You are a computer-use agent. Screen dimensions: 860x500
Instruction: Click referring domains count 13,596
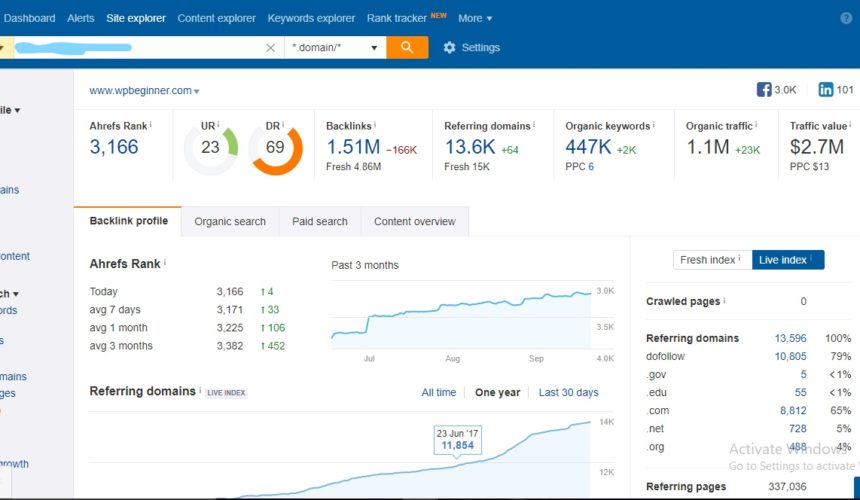click(x=790, y=338)
